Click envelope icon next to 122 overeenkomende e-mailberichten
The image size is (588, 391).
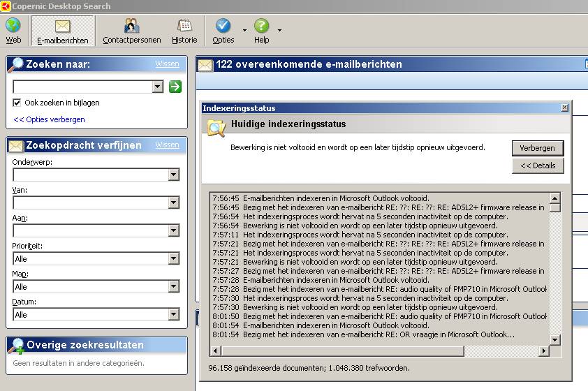click(205, 65)
